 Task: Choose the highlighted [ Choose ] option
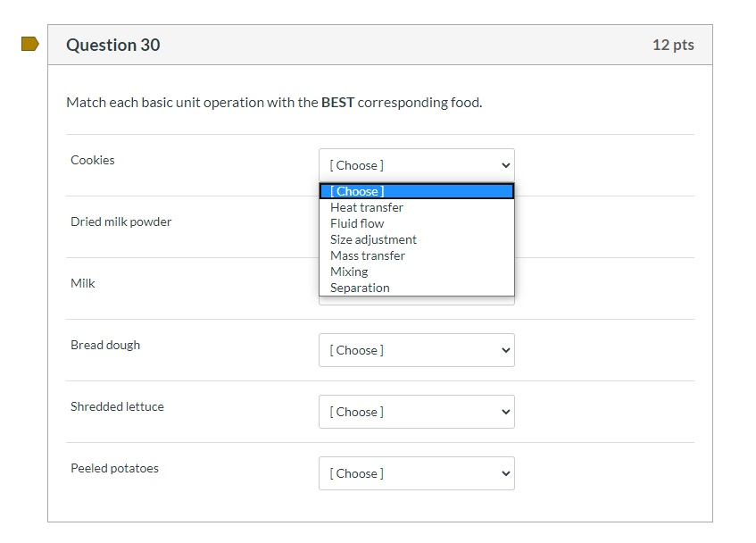pyautogui.click(x=357, y=191)
